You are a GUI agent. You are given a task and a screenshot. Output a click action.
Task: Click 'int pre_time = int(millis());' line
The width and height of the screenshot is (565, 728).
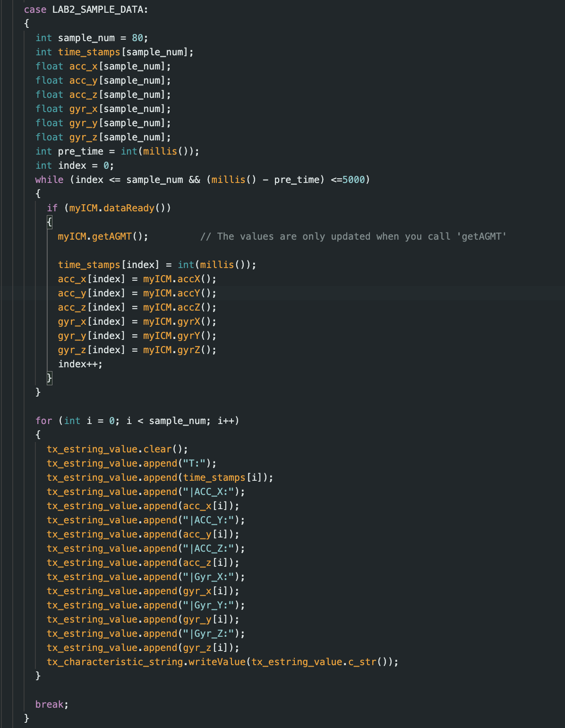tap(118, 151)
